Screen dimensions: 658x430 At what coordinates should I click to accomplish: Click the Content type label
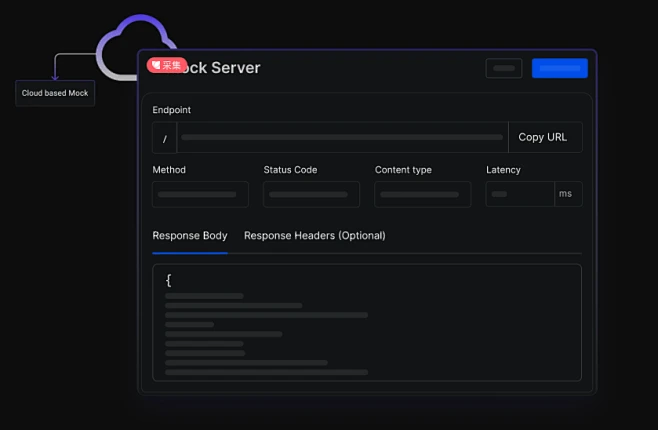coord(403,170)
